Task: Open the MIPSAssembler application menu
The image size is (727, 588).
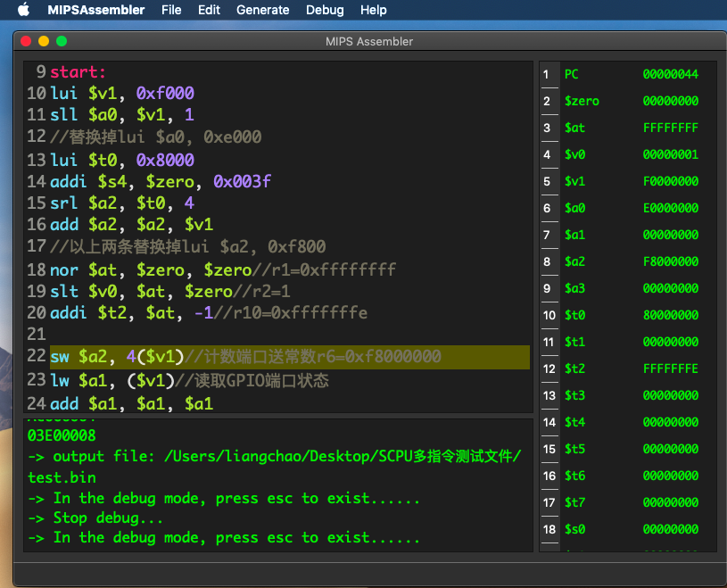Action: [96, 10]
